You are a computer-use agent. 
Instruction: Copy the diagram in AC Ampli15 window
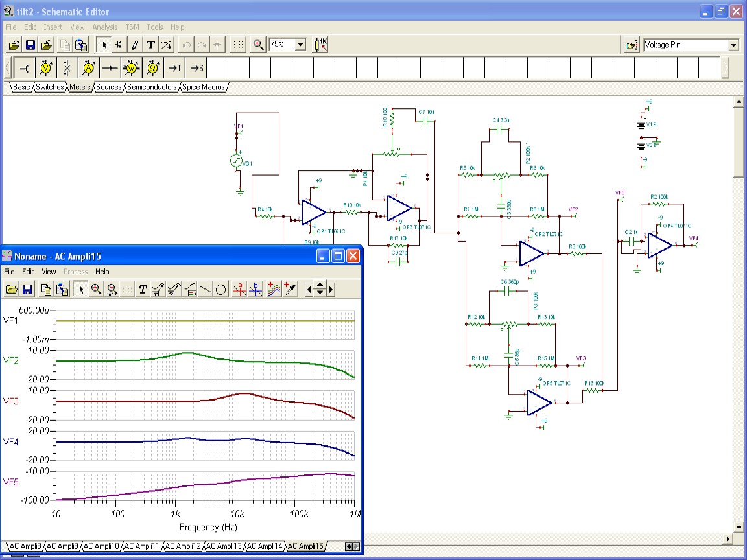[x=46, y=290]
